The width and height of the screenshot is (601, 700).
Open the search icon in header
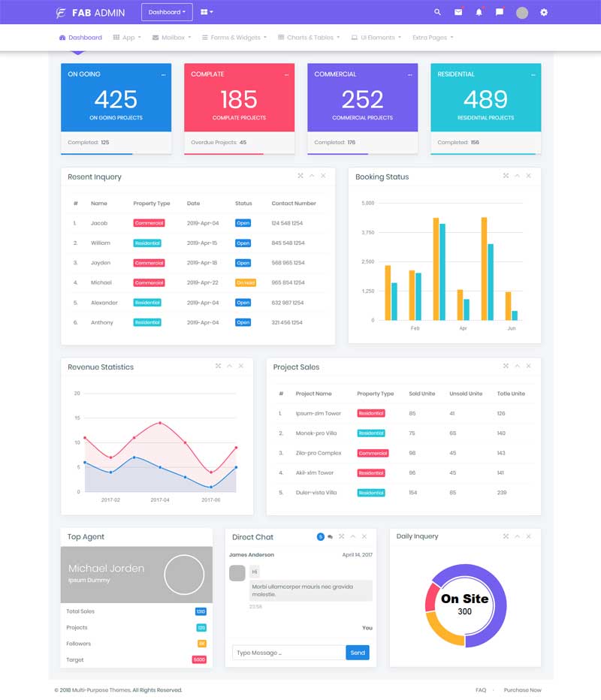click(437, 13)
